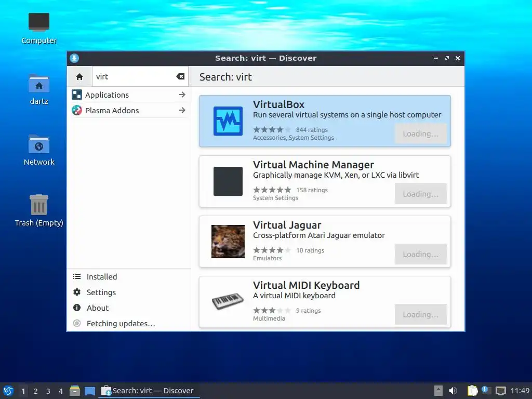The height and width of the screenshot is (399, 532).
Task: Select the Network desktop icon
Action: (x=39, y=150)
